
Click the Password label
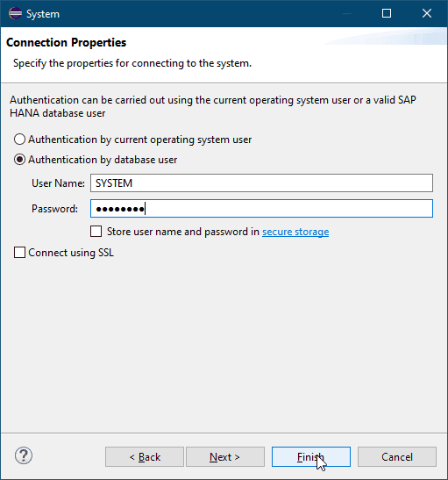(54, 209)
